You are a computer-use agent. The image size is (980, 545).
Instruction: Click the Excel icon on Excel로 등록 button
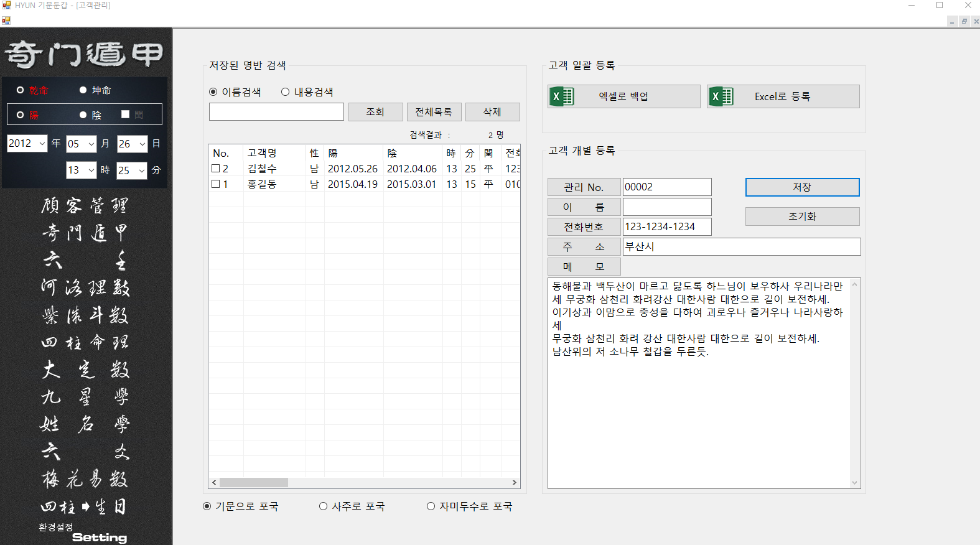722,96
